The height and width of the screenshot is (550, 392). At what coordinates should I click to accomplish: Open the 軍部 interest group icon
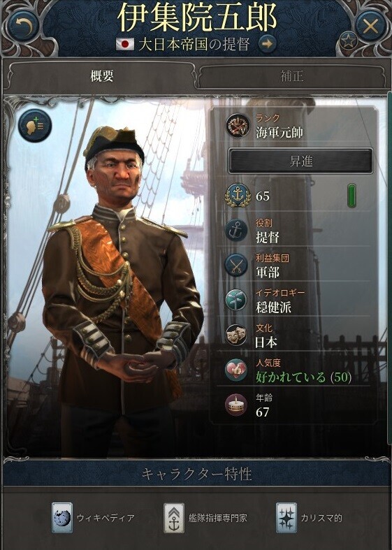(x=236, y=265)
